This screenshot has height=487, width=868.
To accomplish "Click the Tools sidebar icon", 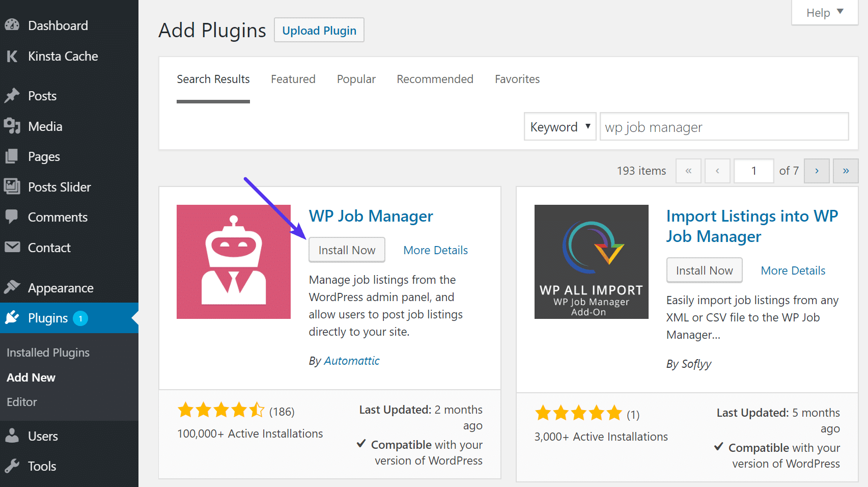I will click(x=12, y=466).
